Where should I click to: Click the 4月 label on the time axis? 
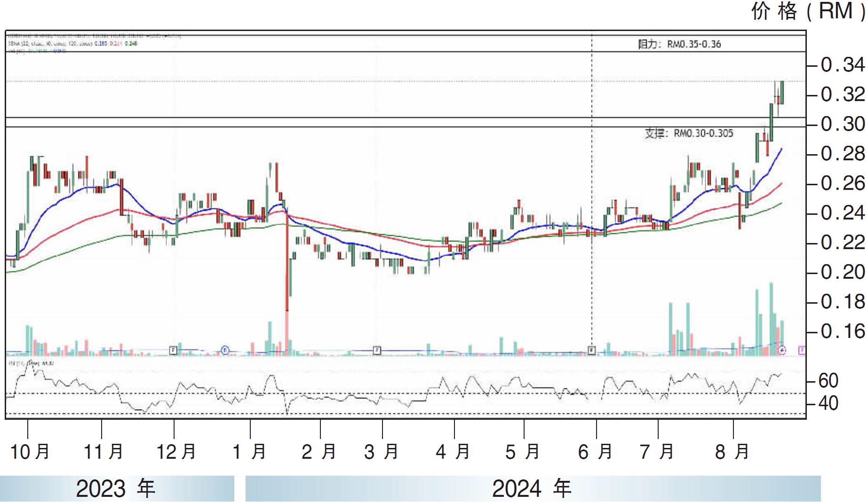[453, 452]
